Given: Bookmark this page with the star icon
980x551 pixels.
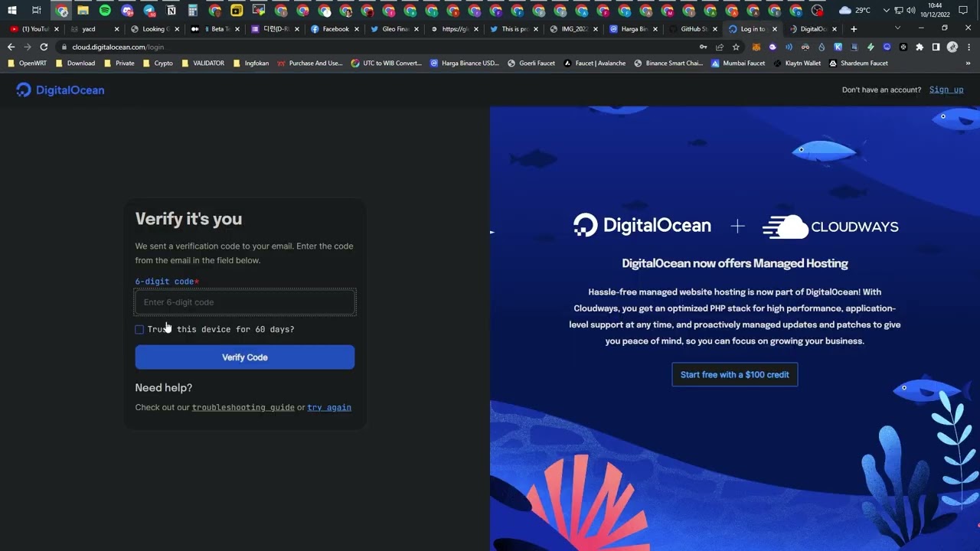Looking at the screenshot, I should click(736, 47).
